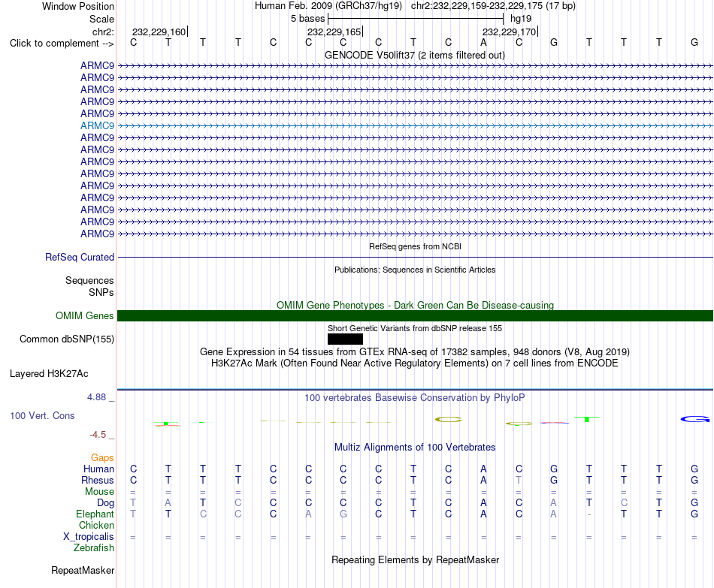Click '100 vertebrates Basewise Conservation by PhyloP' title
This screenshot has height=588, width=714.
pyautogui.click(x=414, y=398)
